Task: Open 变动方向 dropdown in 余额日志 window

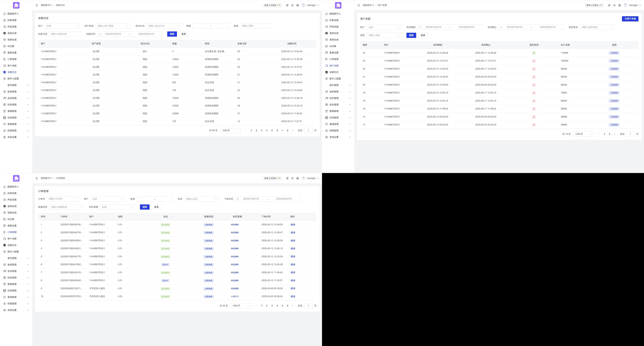Action: tap(164, 26)
